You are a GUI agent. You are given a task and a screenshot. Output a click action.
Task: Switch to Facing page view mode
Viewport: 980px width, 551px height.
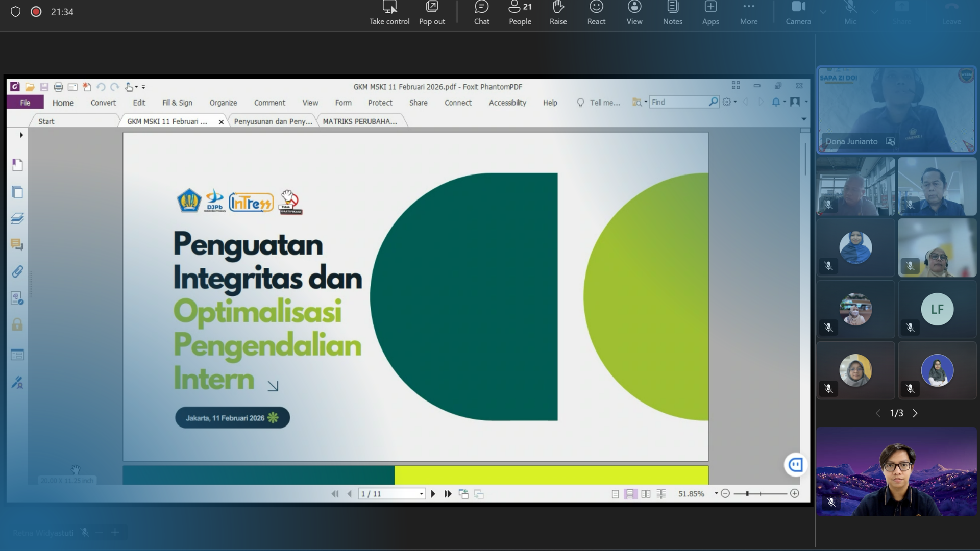tap(646, 494)
